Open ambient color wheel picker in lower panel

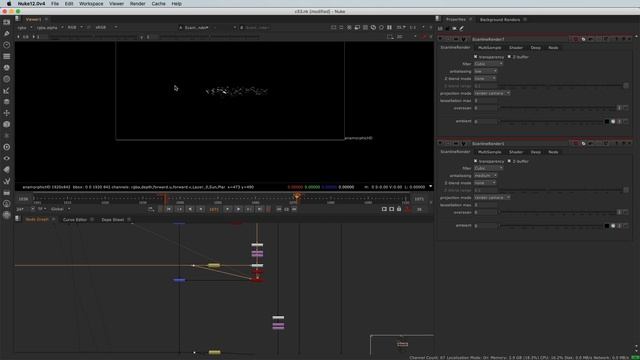click(613, 226)
